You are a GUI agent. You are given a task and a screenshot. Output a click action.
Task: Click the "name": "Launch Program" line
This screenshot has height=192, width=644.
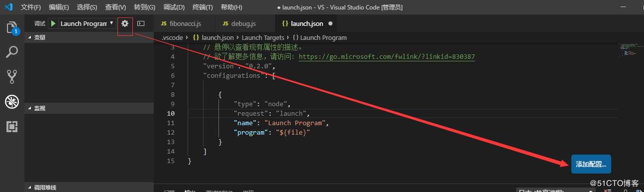point(282,123)
